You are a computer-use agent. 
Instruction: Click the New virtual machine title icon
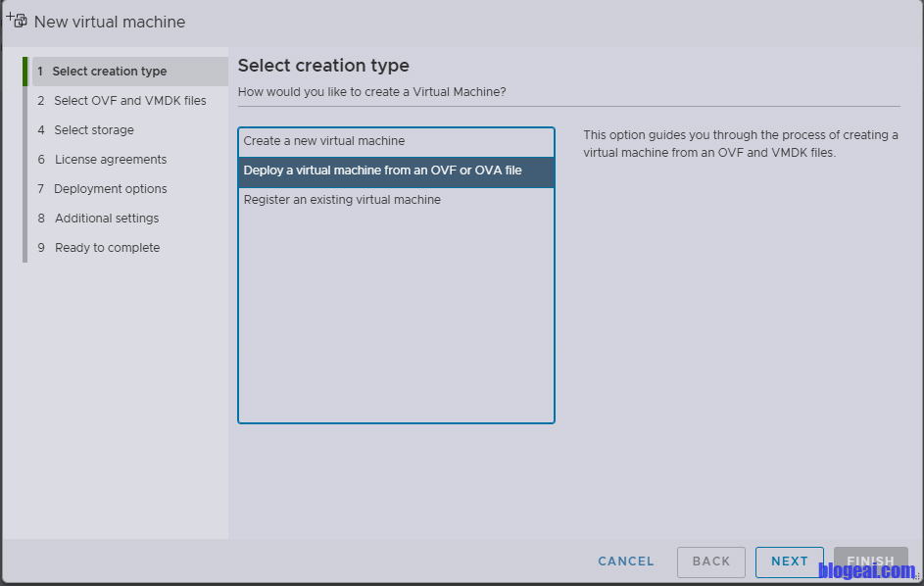(17, 20)
